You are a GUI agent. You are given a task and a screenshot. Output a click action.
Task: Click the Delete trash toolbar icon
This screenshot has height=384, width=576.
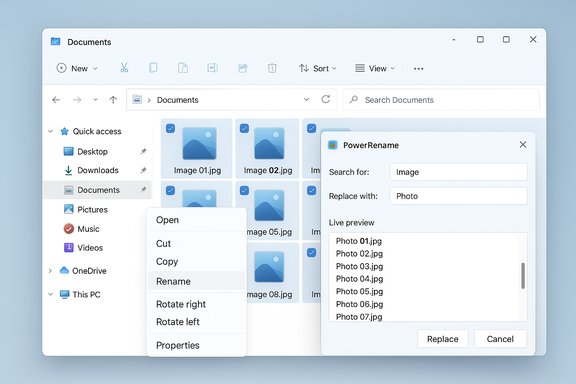(x=272, y=68)
